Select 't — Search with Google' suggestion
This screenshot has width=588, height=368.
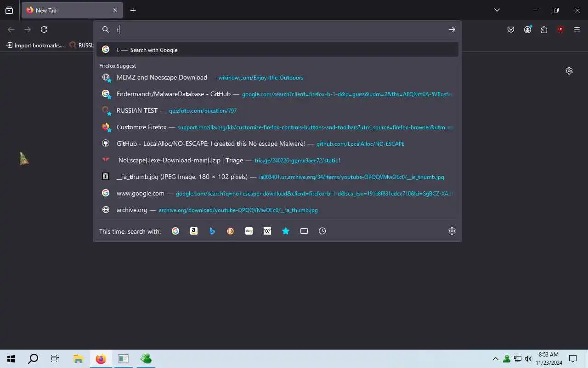[277, 50]
